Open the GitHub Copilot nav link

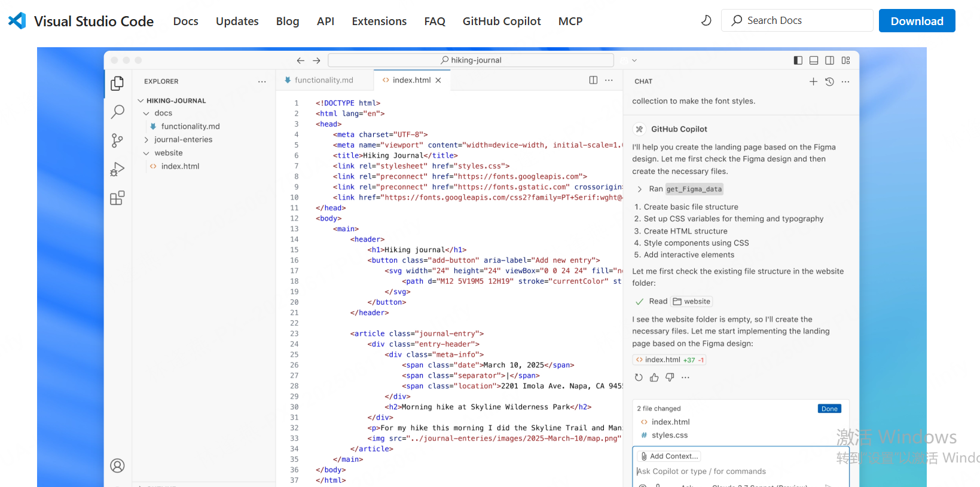(502, 21)
